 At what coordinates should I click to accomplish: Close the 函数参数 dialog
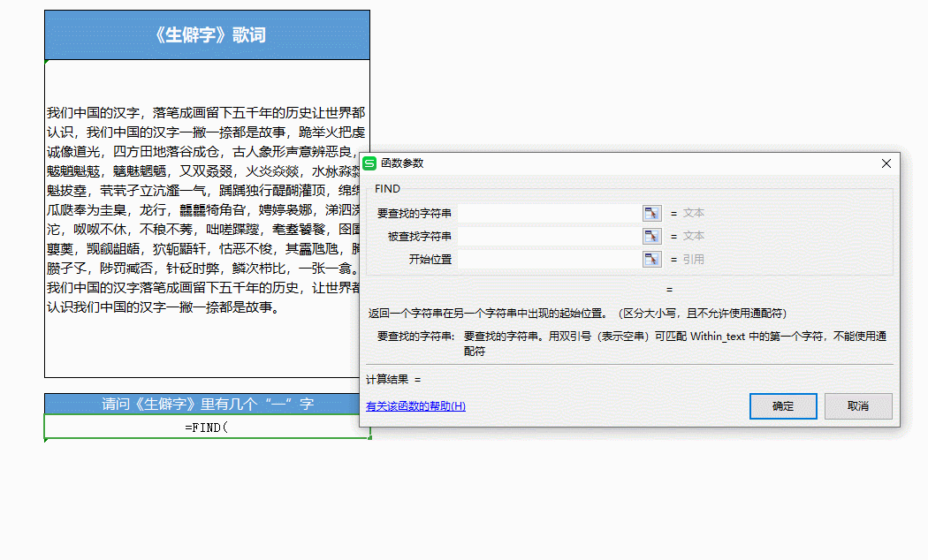886,164
